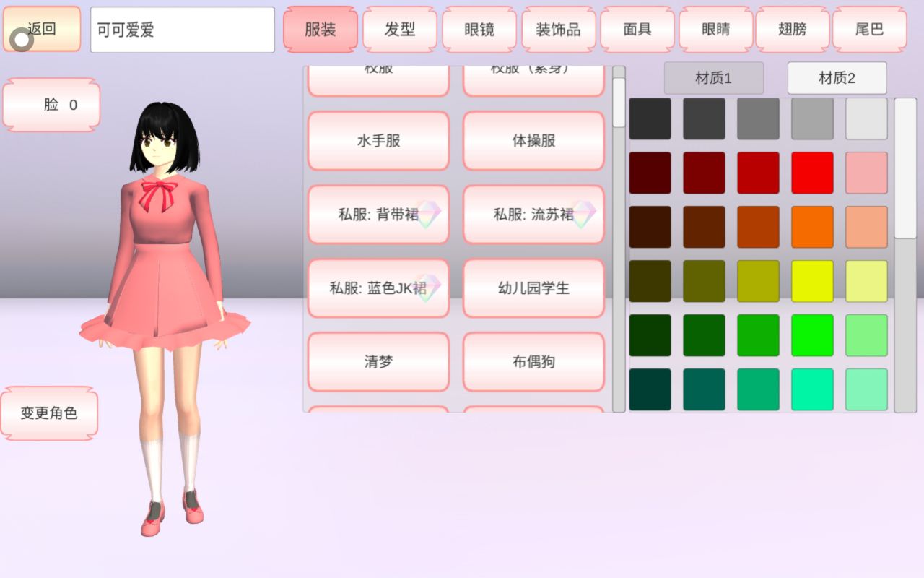This screenshot has height=578, width=924.
Task: Select the 眼镜 glasses category
Action: (x=479, y=30)
